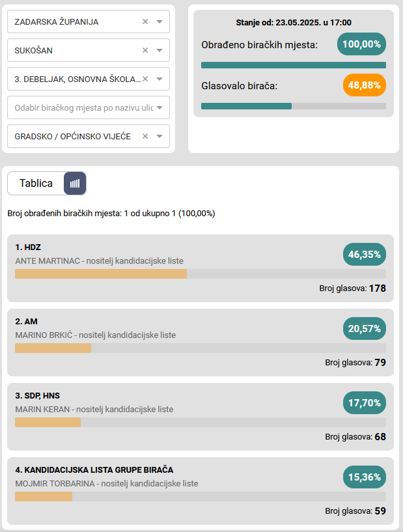This screenshot has width=403, height=532.
Task: Open the county dropdown arrow
Action: pyautogui.click(x=160, y=21)
